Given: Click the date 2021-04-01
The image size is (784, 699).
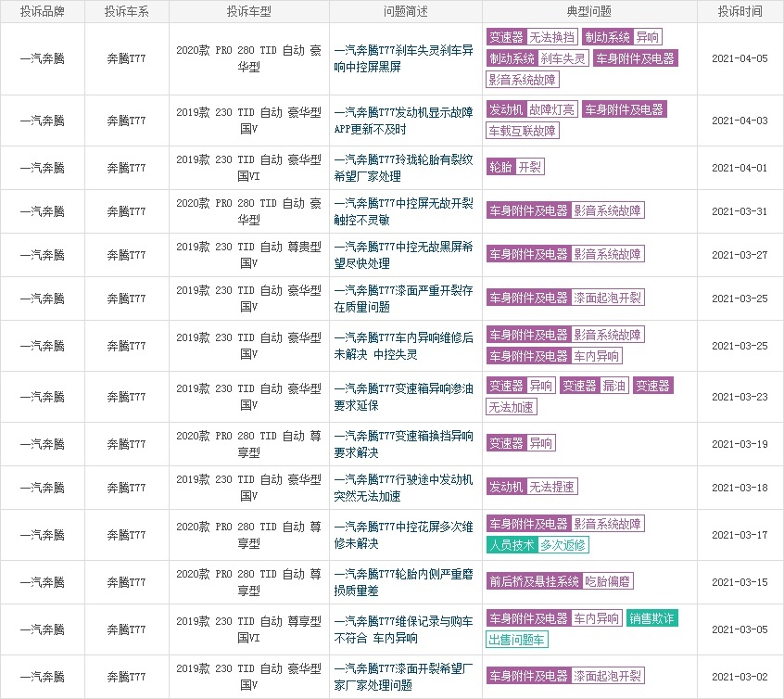Looking at the screenshot, I should [740, 168].
